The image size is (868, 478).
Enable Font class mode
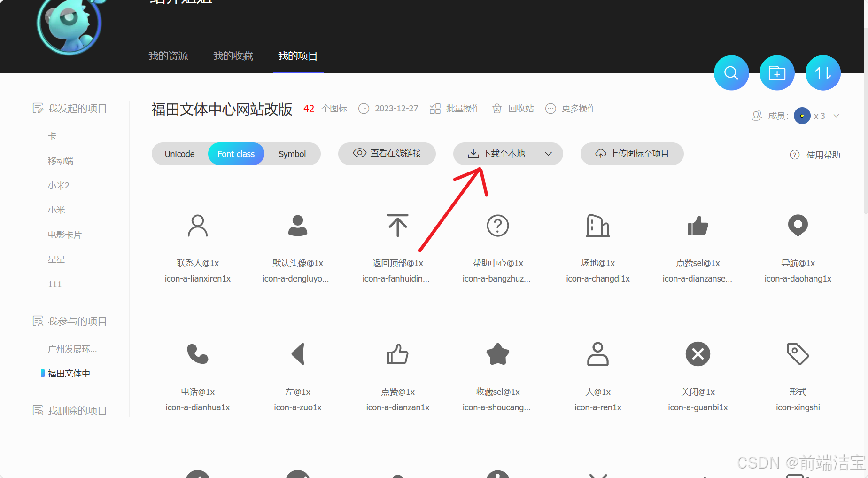(236, 154)
